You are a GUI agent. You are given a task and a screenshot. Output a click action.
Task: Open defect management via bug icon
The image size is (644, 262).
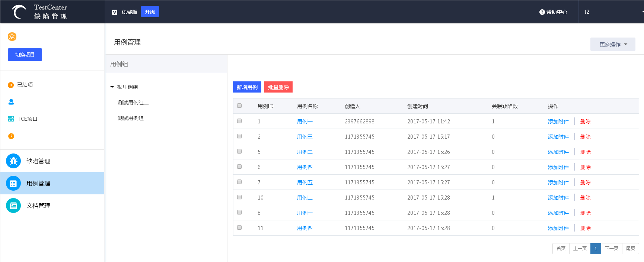tap(13, 161)
